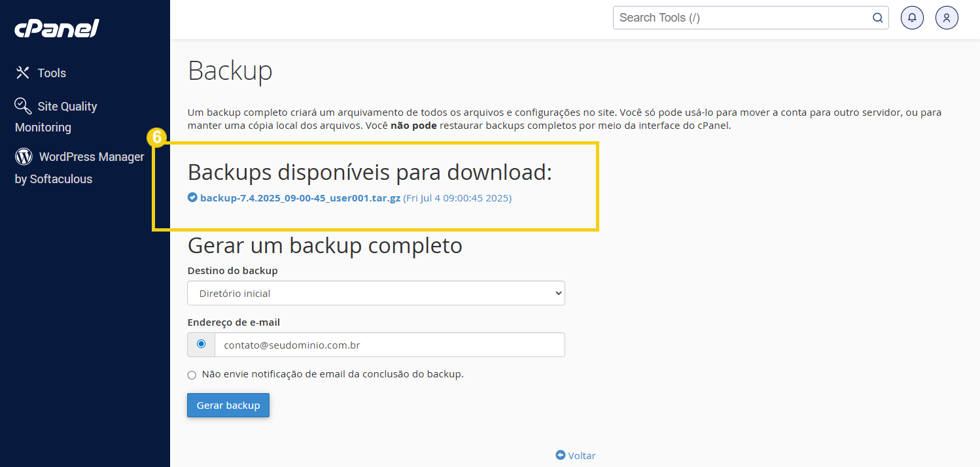
Task: Click the 'Destino do backup' label
Action: pyautogui.click(x=232, y=270)
